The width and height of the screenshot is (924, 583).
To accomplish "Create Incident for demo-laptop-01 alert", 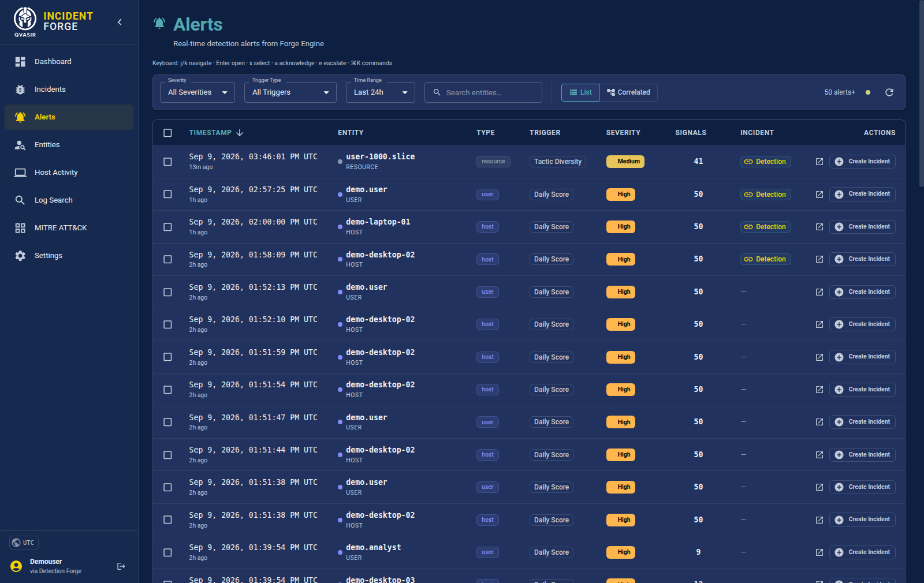I will point(862,227).
